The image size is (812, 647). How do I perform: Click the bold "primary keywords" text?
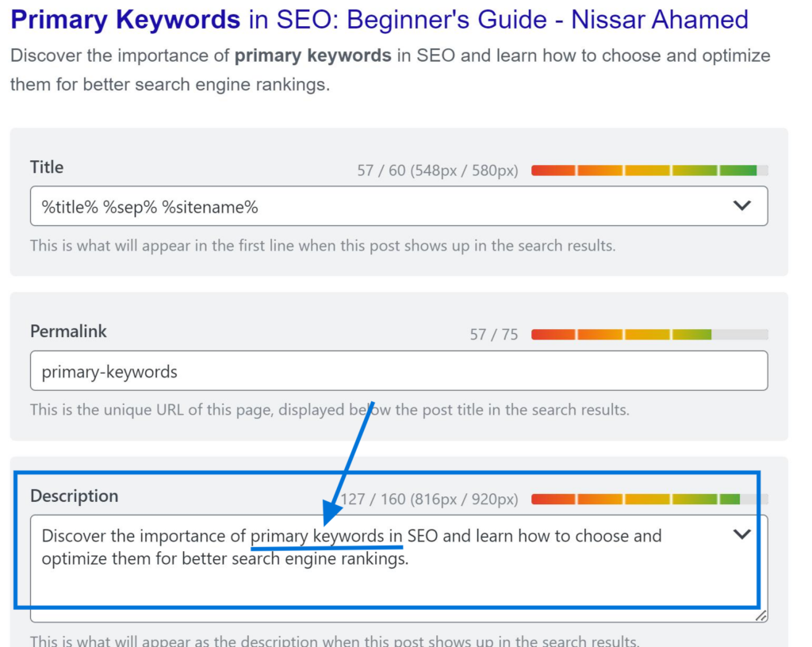[x=312, y=56]
